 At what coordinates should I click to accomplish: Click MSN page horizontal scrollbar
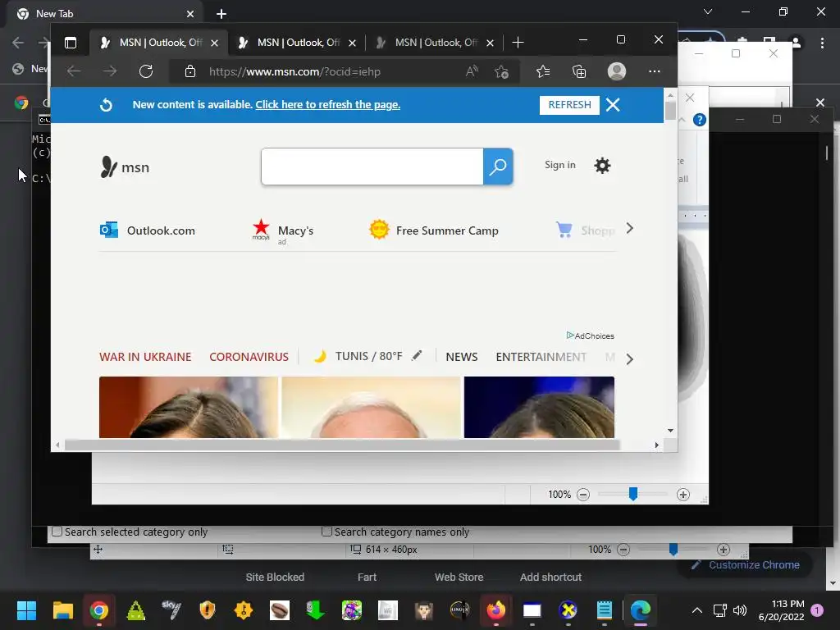click(342, 445)
